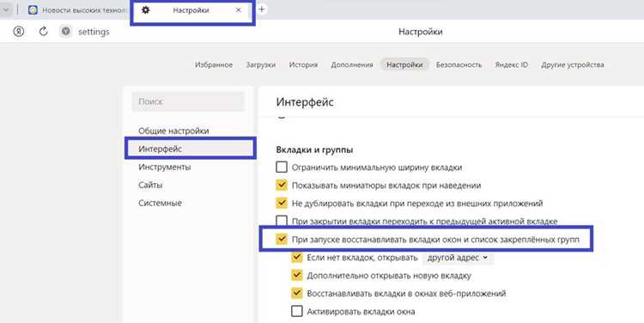Select the Настройки browser tab

coord(192,10)
